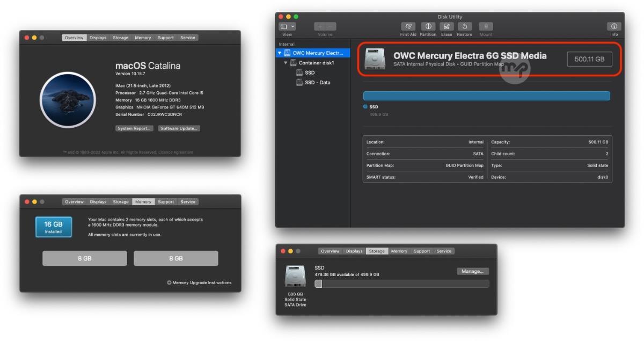Go to Overview tab in the window with Manage button
Image resolution: width=644 pixels, height=341 pixels.
pos(331,251)
